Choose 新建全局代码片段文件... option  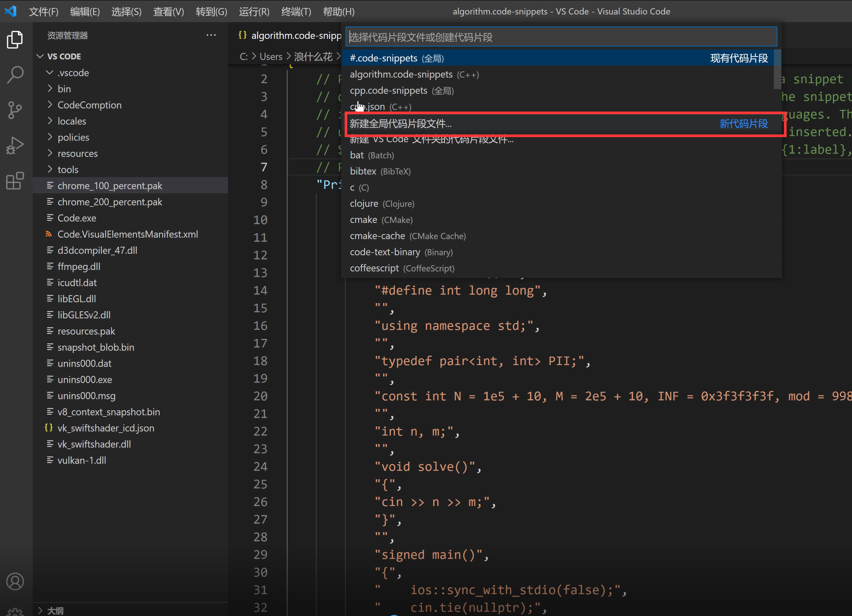point(558,124)
